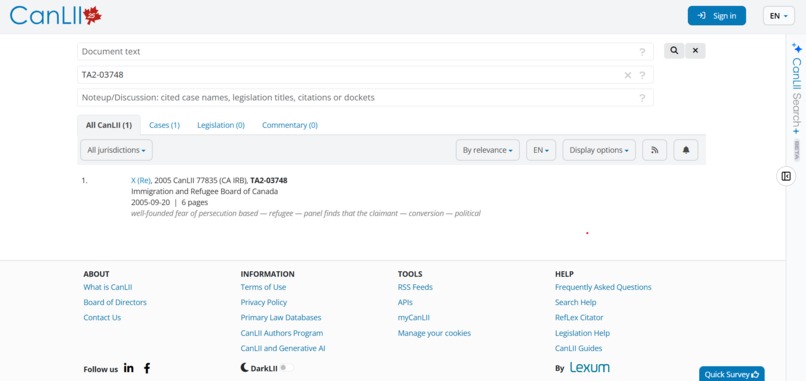The width and height of the screenshot is (806, 381).
Task: Subscribe via RSS feed icon button
Action: tap(654, 150)
